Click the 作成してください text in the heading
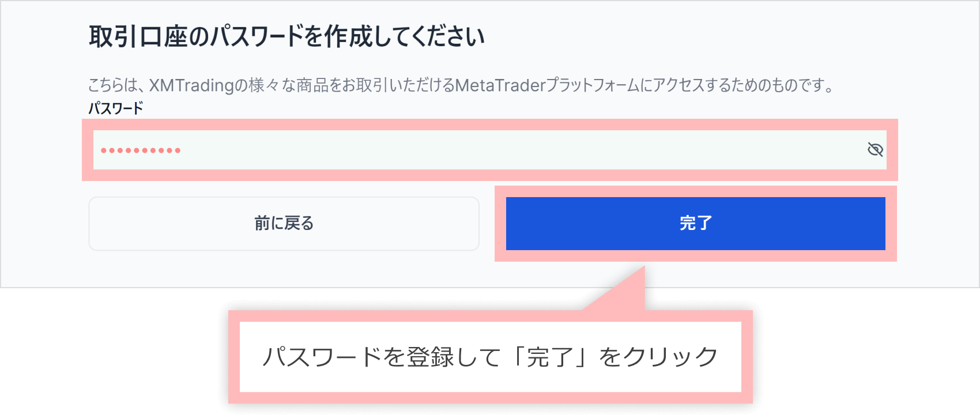This screenshot has width=980, height=415. (404, 37)
